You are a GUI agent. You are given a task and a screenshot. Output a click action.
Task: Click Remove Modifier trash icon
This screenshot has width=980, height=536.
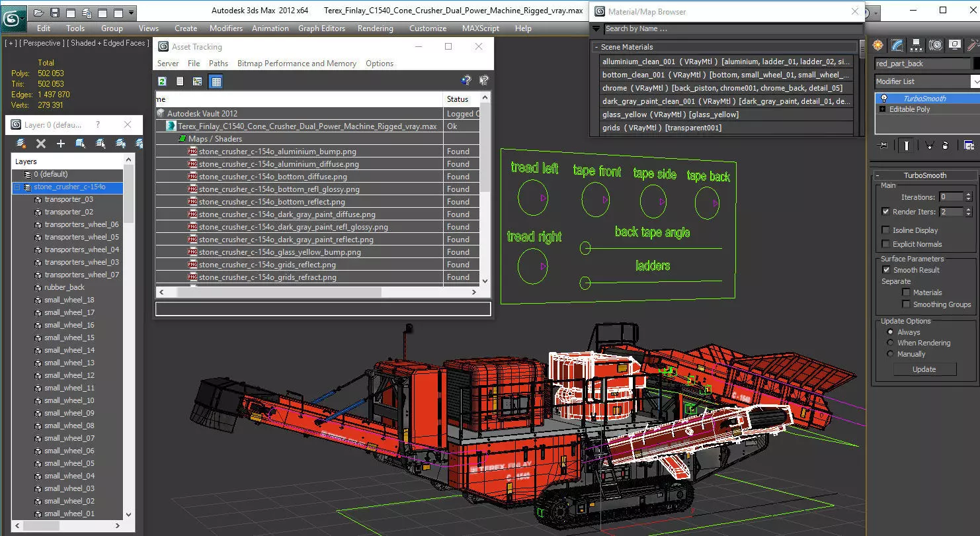(945, 146)
